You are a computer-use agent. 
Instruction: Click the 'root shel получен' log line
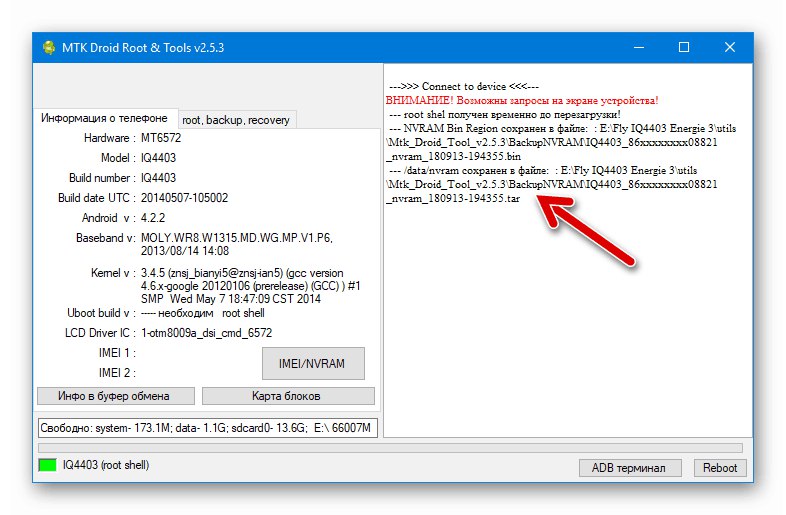point(504,114)
